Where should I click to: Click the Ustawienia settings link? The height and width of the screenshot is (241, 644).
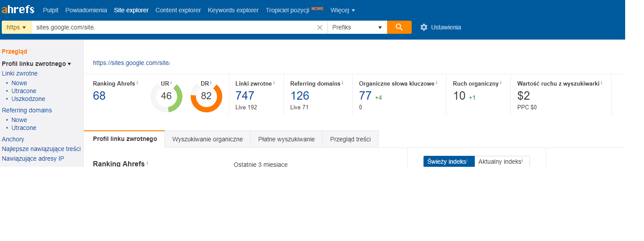[x=446, y=27]
